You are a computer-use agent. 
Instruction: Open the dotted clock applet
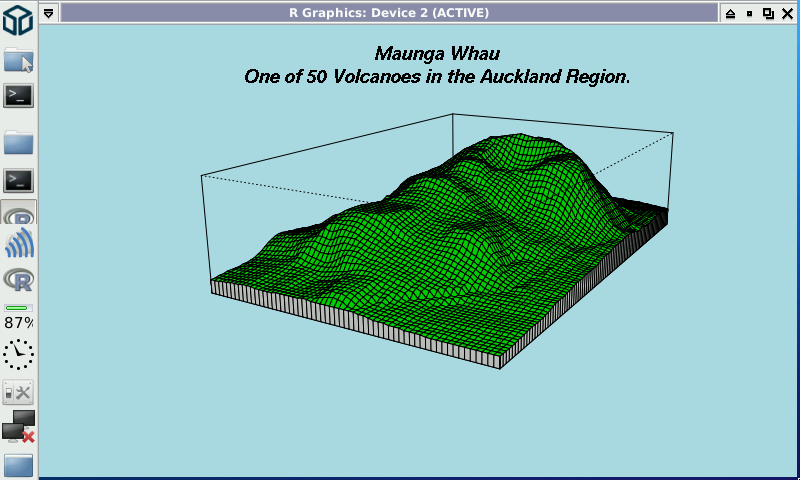tap(19, 354)
